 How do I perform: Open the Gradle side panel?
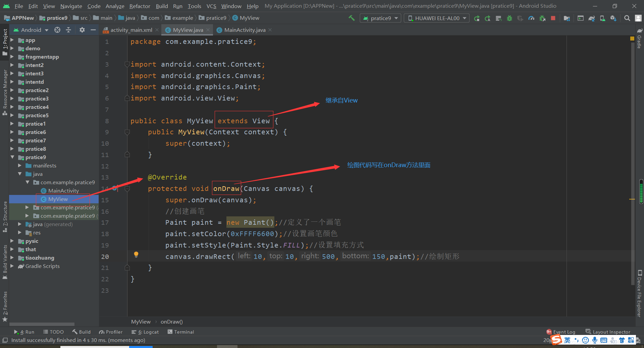[x=639, y=39]
